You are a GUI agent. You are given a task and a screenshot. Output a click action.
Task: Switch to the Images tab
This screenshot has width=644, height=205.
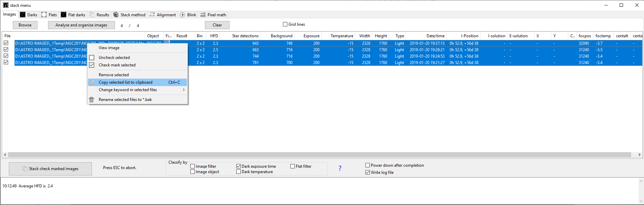click(9, 14)
